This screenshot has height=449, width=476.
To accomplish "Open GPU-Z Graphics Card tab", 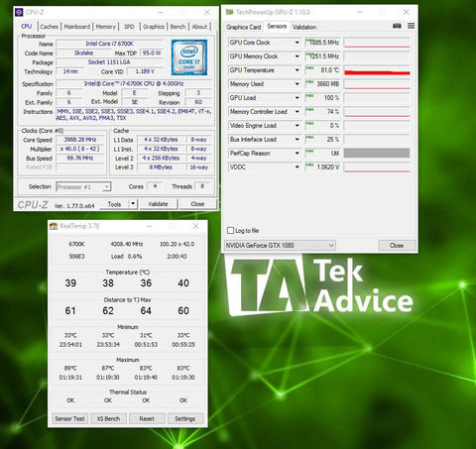I will point(244,27).
